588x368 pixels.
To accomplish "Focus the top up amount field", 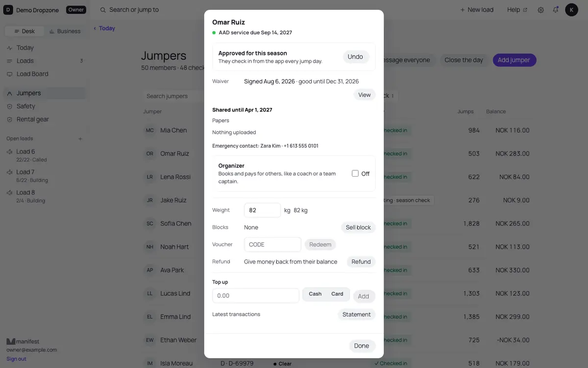I will [x=256, y=296].
